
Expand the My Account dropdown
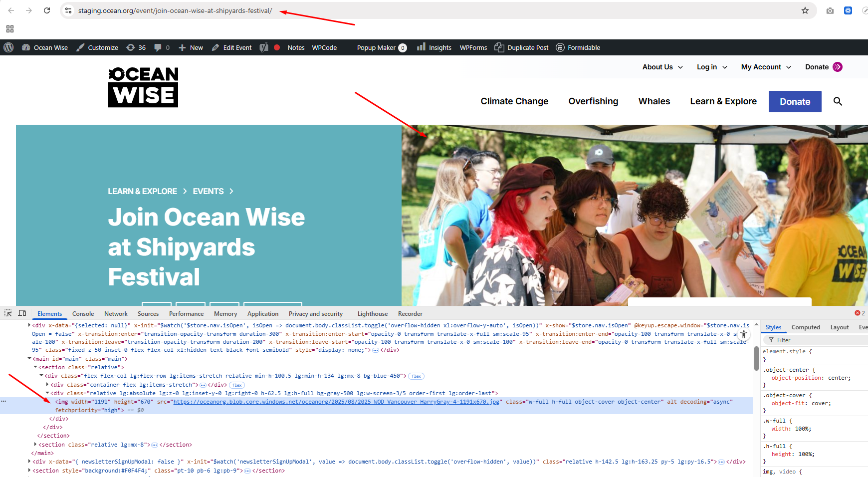point(766,67)
